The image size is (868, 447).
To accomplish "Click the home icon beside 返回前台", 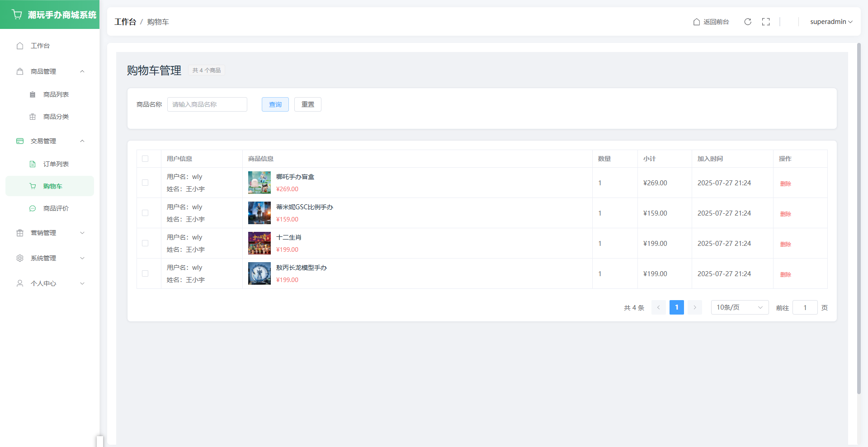I will pos(697,22).
